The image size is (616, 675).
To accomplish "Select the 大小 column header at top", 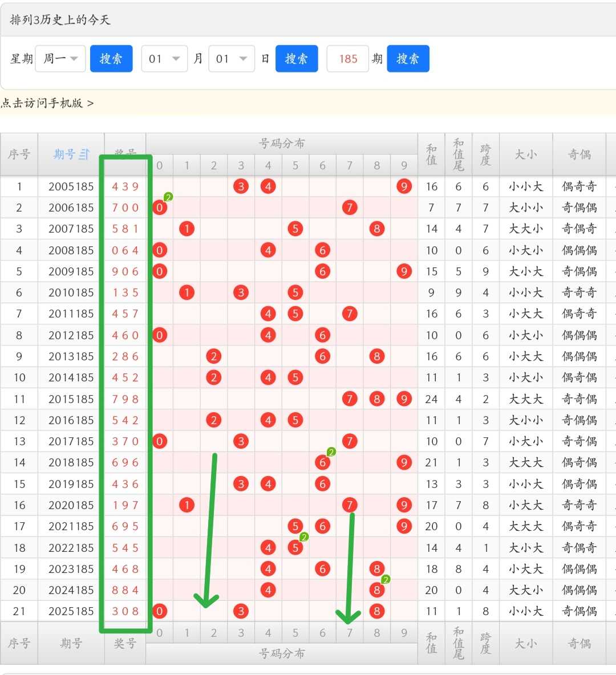I will (x=525, y=154).
